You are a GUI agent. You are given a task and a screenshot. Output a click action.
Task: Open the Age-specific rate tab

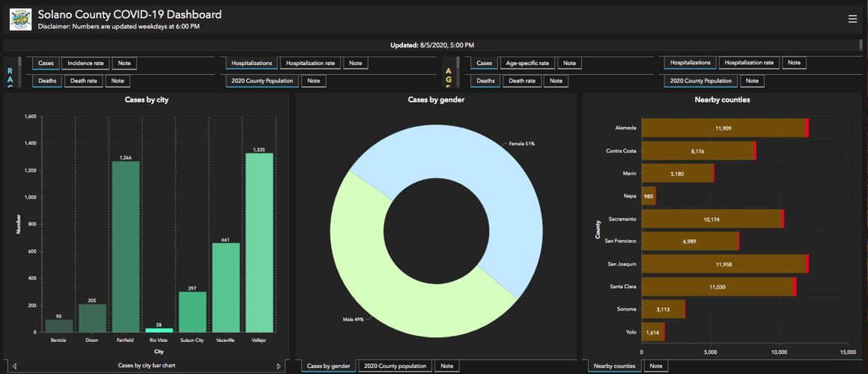click(x=527, y=63)
